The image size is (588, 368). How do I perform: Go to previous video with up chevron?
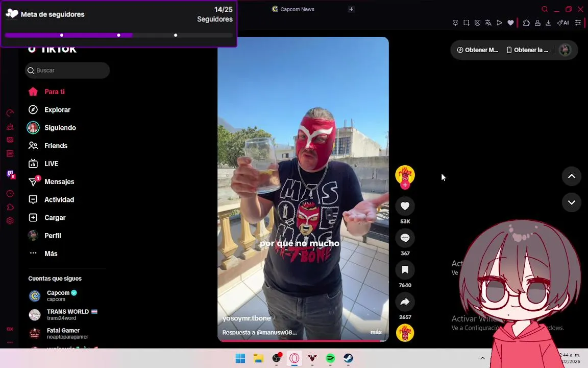point(572,176)
